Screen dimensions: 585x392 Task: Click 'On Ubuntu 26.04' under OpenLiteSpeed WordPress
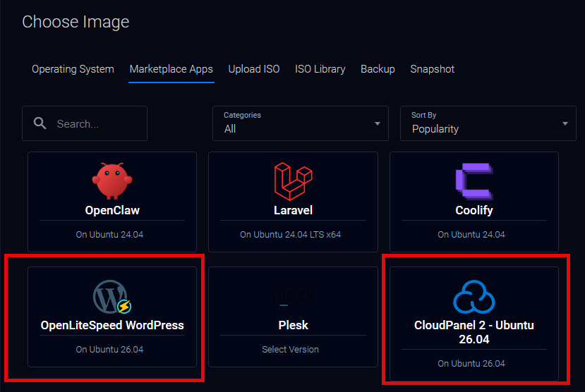tap(109, 350)
